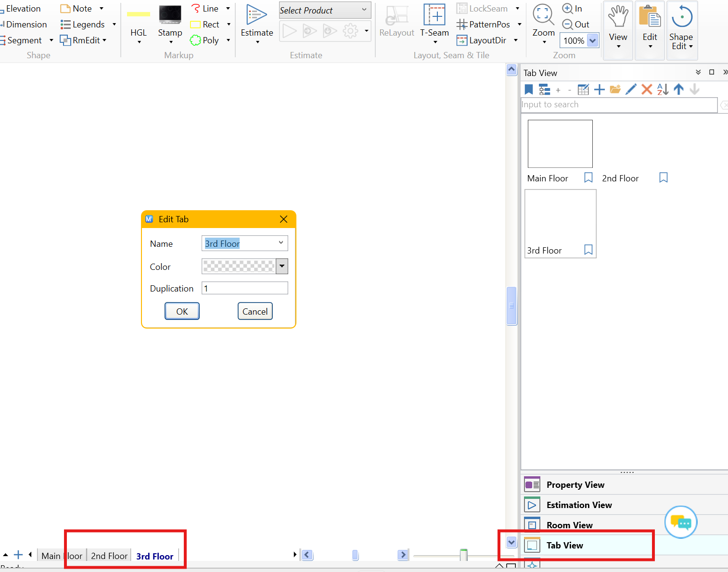Click OK in Edit Tab dialog

[x=182, y=311]
